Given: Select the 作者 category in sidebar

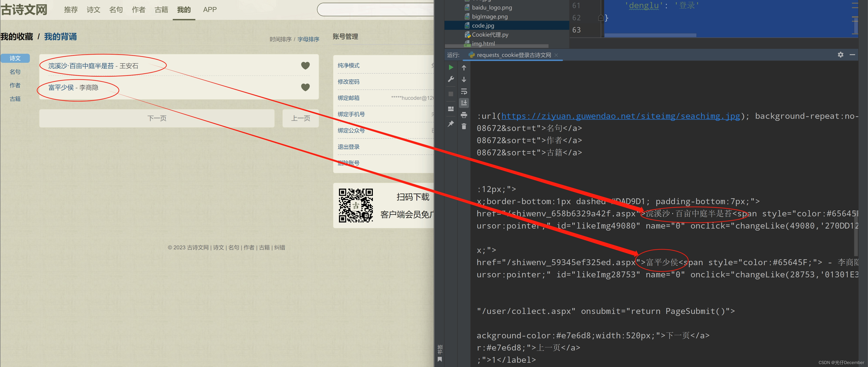Looking at the screenshot, I should [x=15, y=85].
